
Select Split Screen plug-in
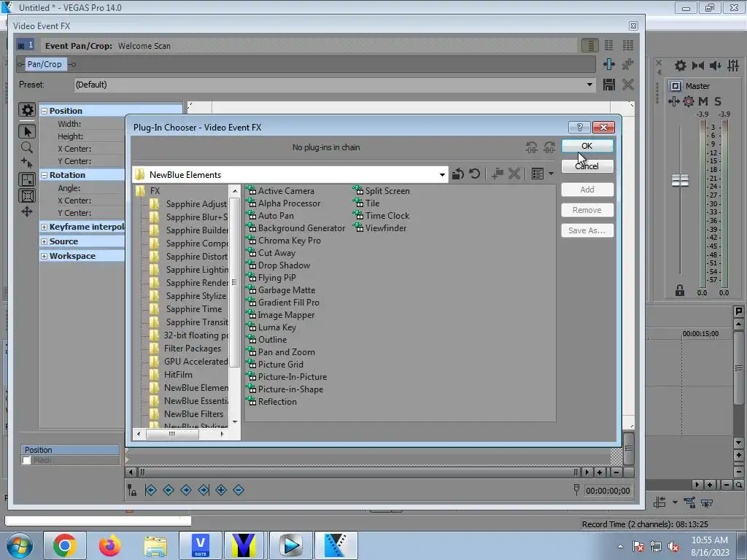(381, 191)
